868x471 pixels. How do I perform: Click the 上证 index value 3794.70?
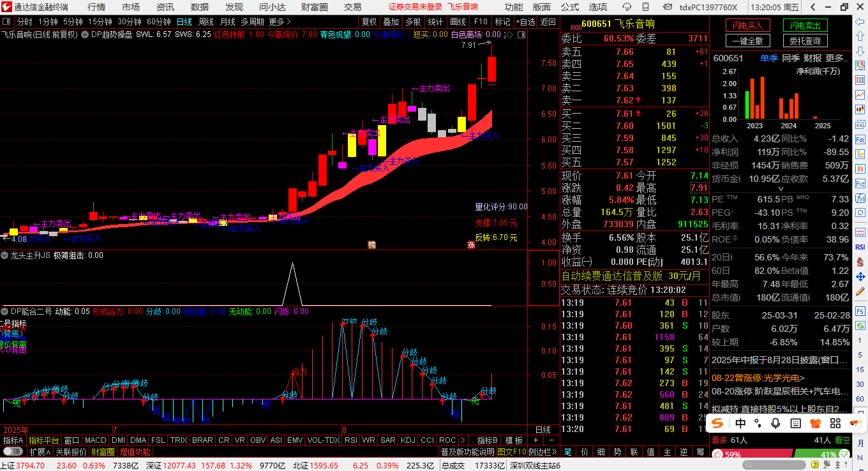[x=31, y=466]
